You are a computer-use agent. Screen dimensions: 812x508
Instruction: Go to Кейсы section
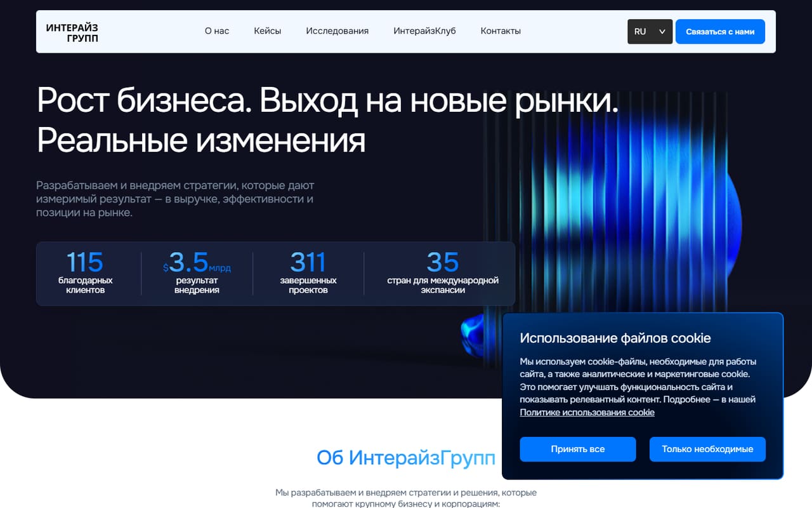267,31
